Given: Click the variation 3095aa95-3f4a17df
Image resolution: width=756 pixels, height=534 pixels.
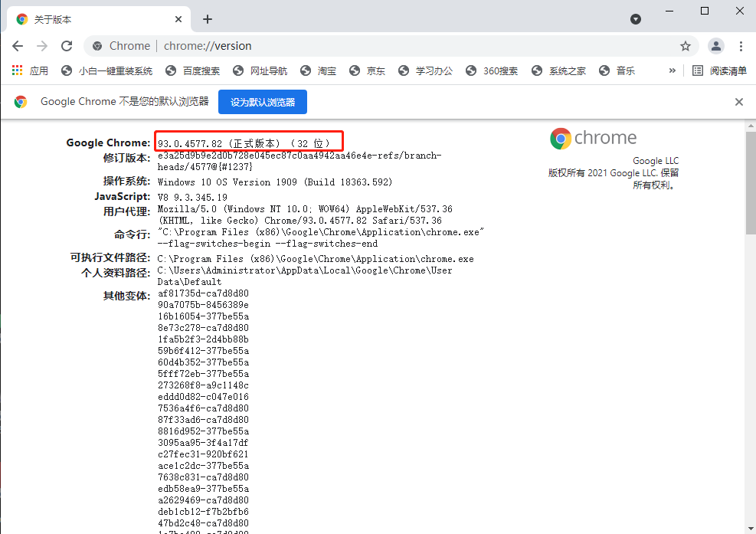Looking at the screenshot, I should [x=203, y=442].
